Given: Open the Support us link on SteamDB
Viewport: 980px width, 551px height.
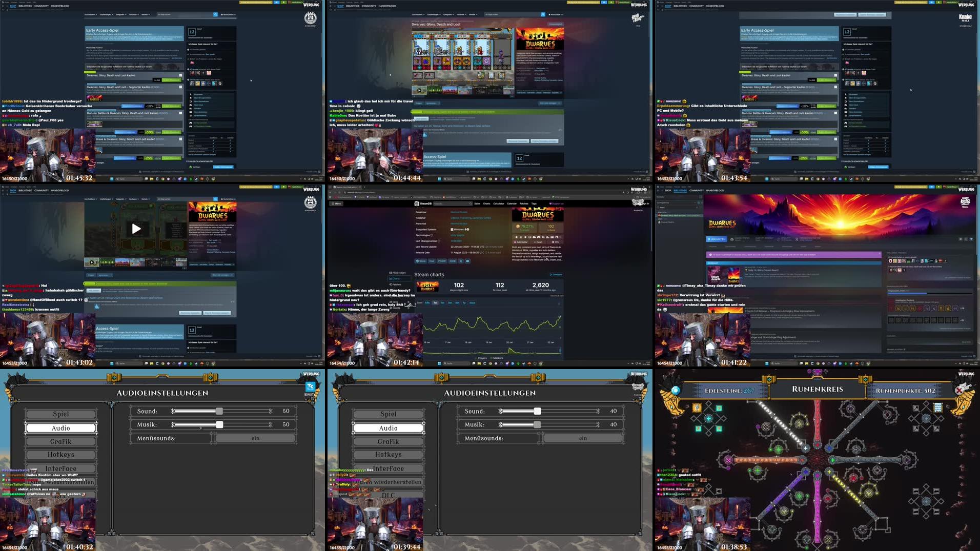Looking at the screenshot, I should pyautogui.click(x=556, y=203).
